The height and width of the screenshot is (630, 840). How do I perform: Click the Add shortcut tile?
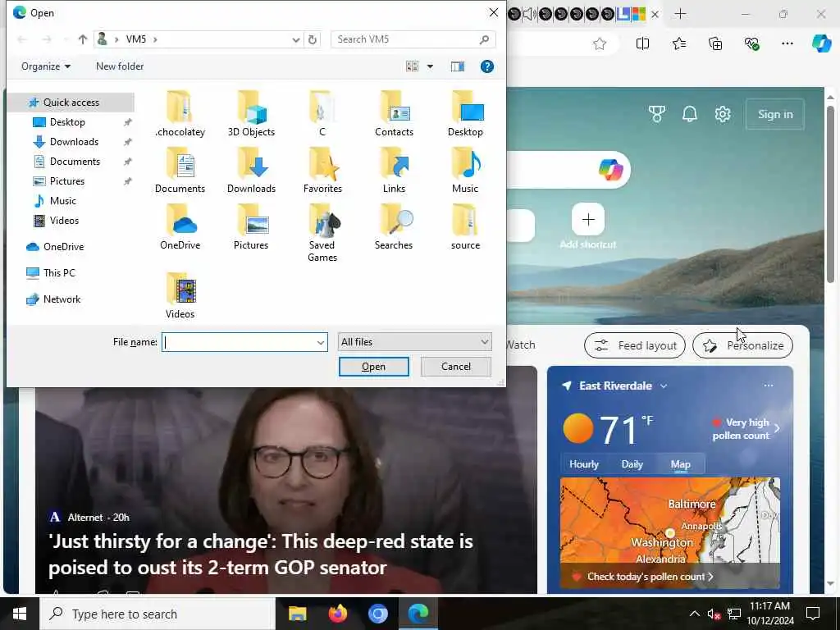point(588,226)
